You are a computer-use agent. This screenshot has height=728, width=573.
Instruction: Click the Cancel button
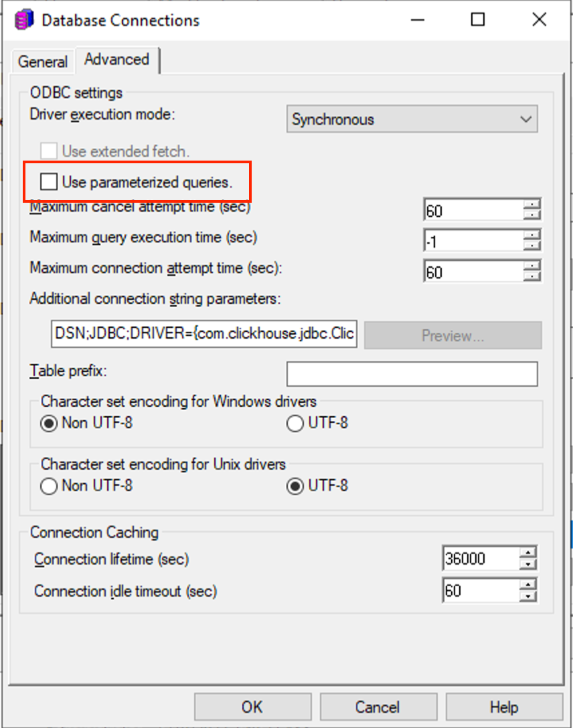pos(377,707)
